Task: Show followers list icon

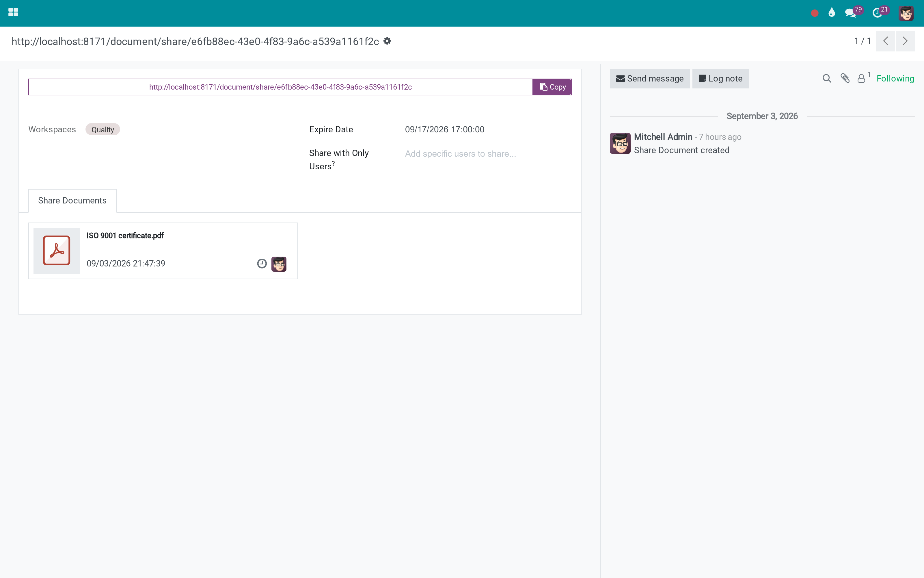Action: pyautogui.click(x=863, y=78)
